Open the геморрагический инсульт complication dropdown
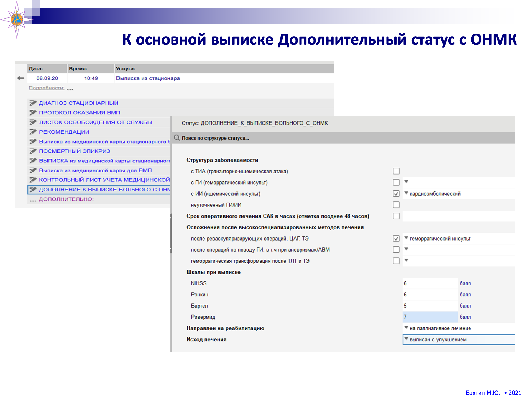This screenshot has width=532, height=399. 406,238
